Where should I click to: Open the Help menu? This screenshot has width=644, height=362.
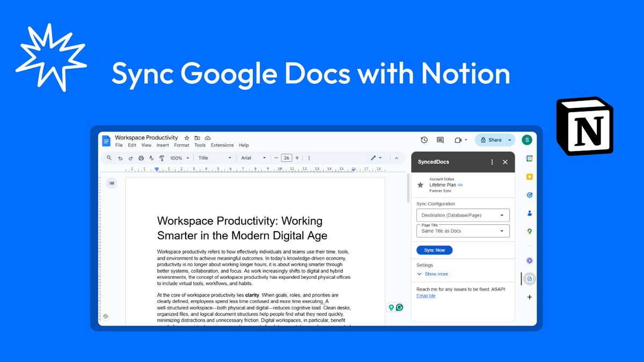tap(244, 145)
